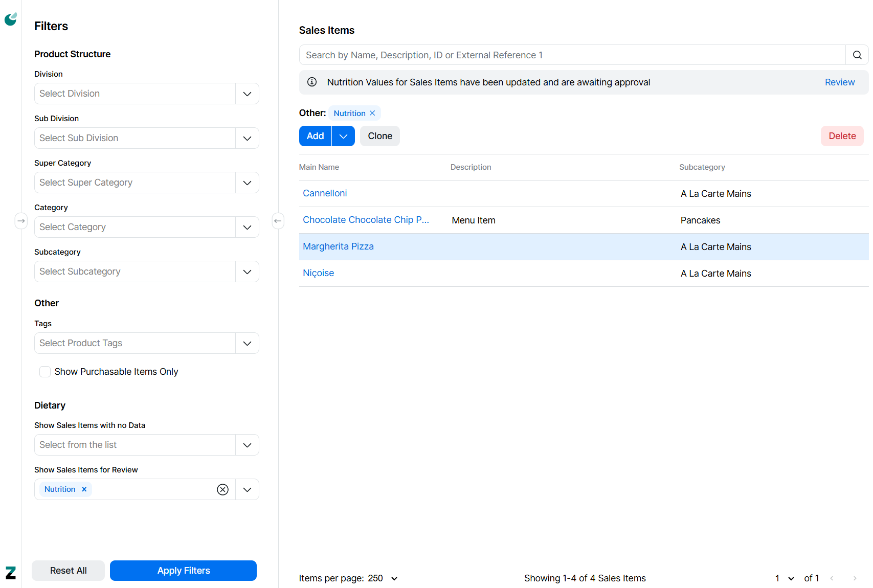873x588 pixels.
Task: Clear all Show Sales Items for Review selections
Action: (x=222, y=490)
